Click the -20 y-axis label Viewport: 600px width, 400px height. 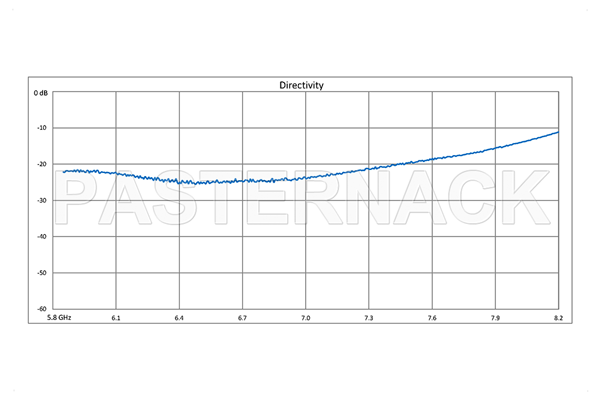(43, 164)
